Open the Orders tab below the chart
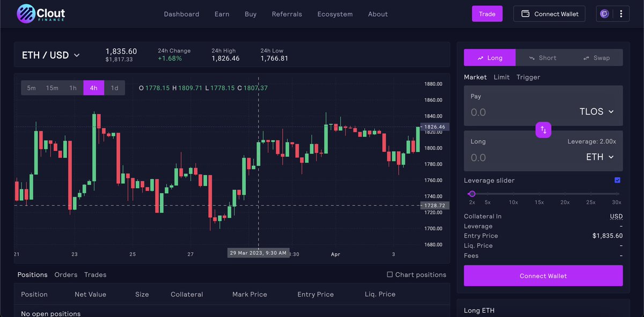This screenshot has height=317, width=644. [x=65, y=275]
